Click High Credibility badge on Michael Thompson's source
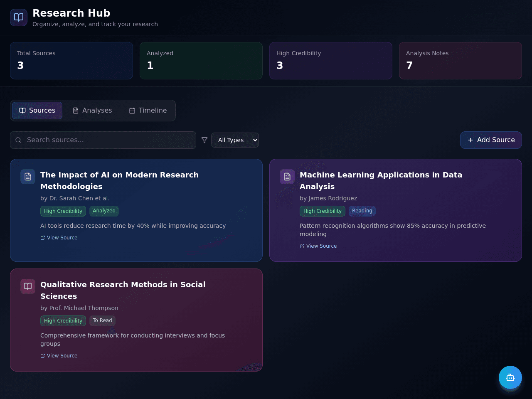The height and width of the screenshot is (399, 532). (x=63, y=321)
